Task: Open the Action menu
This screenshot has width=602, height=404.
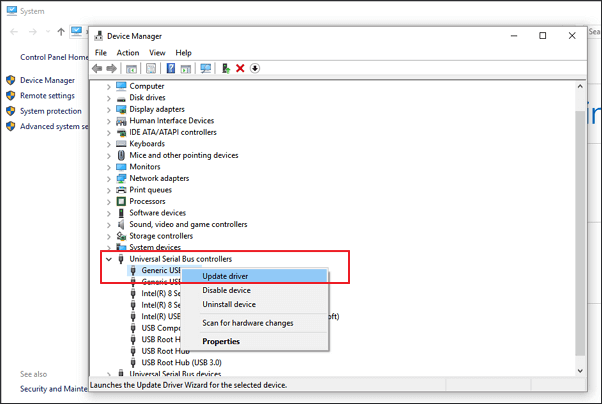Action: pyautogui.click(x=127, y=53)
